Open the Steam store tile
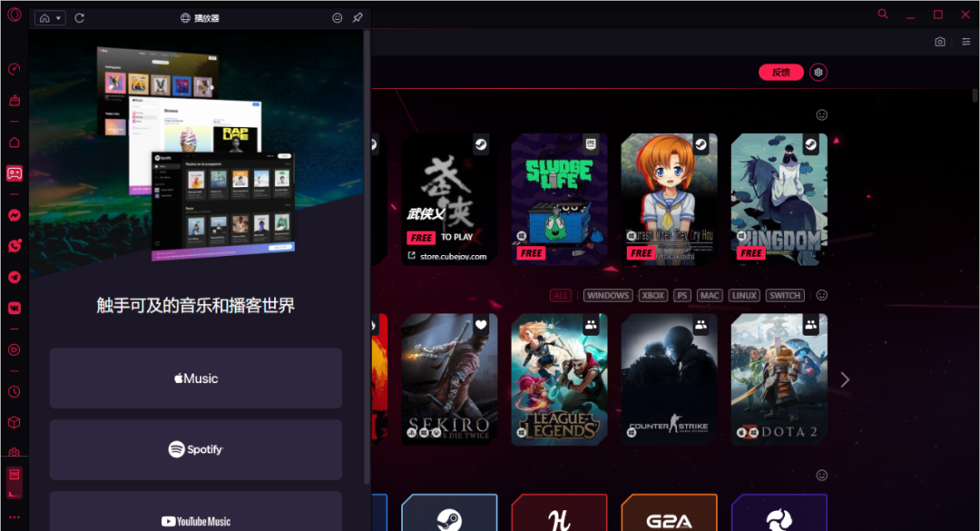Screen dimensions: 980x531 [449, 513]
